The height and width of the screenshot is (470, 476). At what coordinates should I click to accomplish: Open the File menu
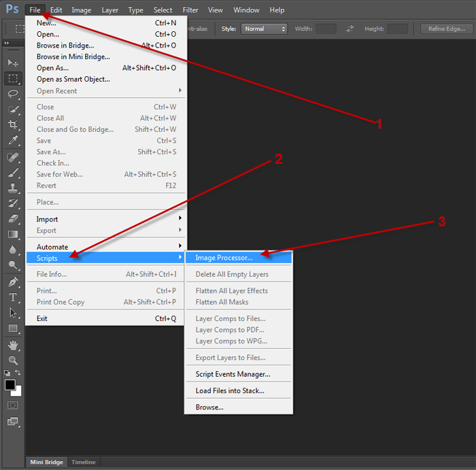[x=35, y=10]
